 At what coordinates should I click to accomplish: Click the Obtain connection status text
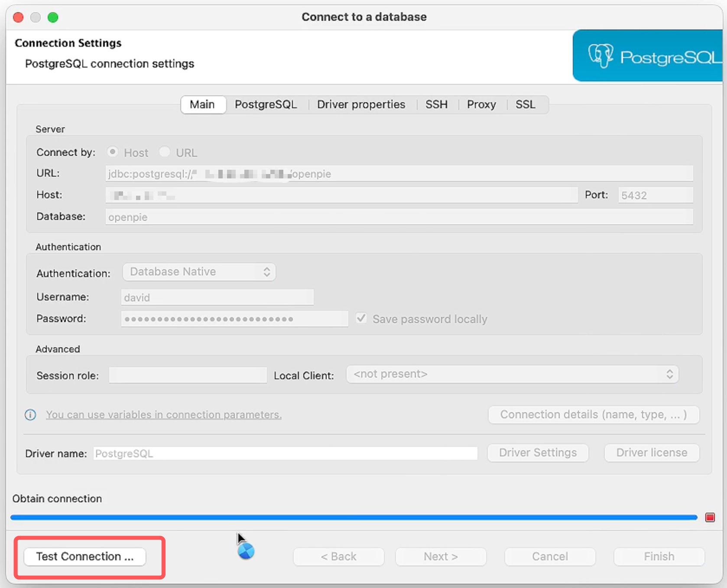57,499
